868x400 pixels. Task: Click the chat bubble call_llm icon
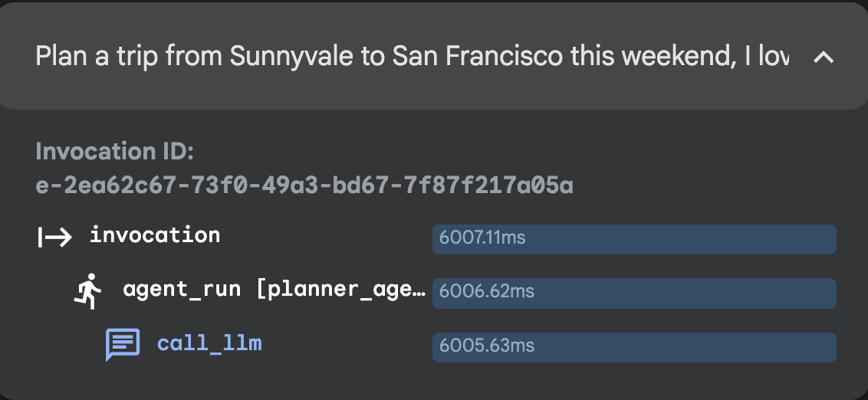pyautogui.click(x=122, y=345)
